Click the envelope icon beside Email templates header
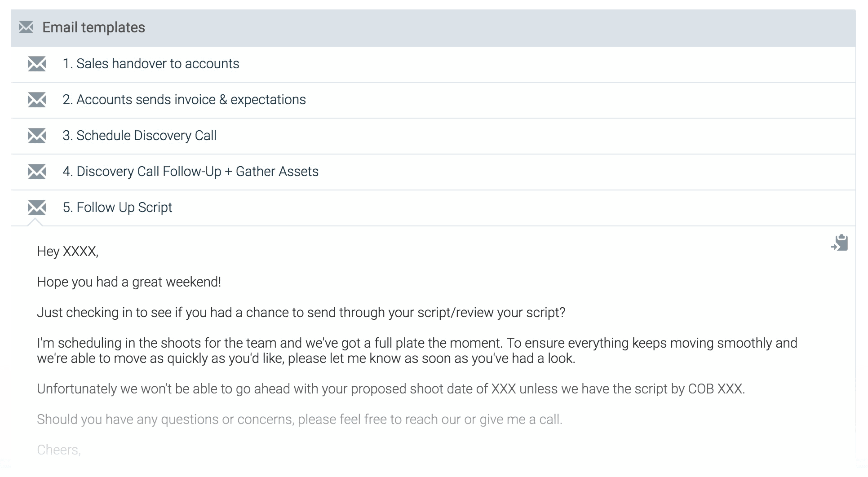The width and height of the screenshot is (868, 477). pos(26,27)
